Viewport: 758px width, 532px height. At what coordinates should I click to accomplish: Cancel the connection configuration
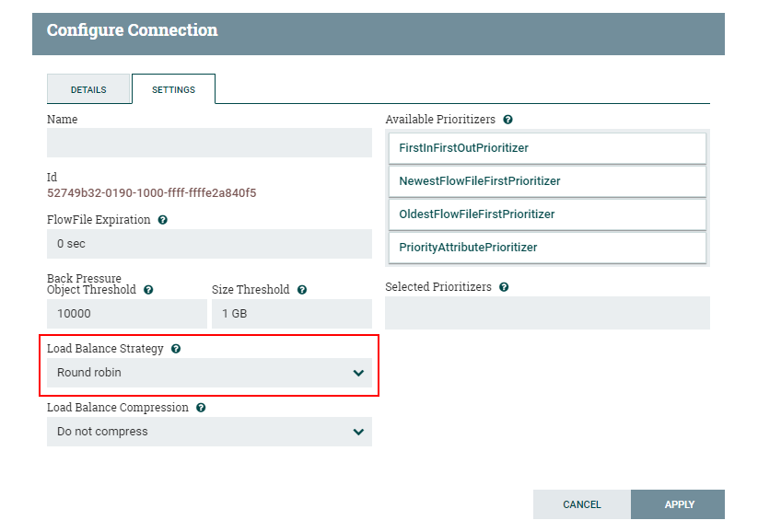point(582,504)
